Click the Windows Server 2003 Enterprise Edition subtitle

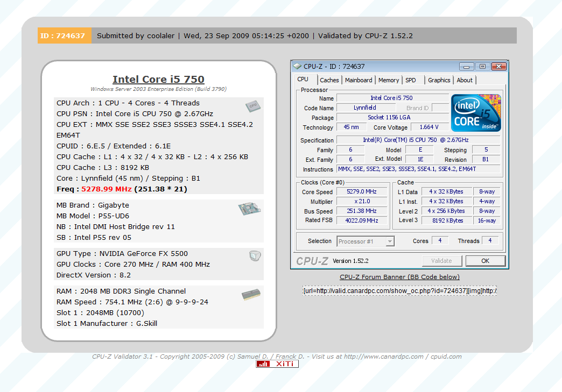(x=158, y=89)
